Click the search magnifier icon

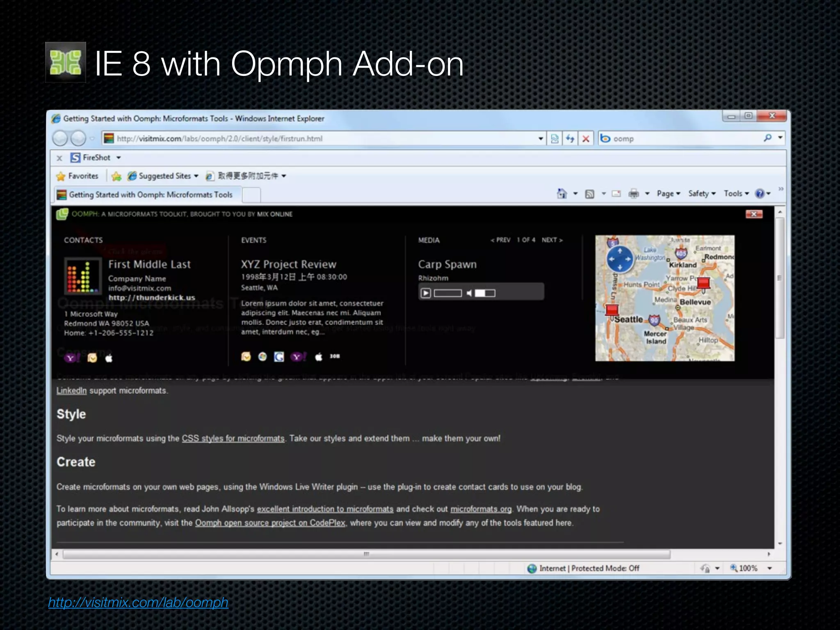pos(767,138)
